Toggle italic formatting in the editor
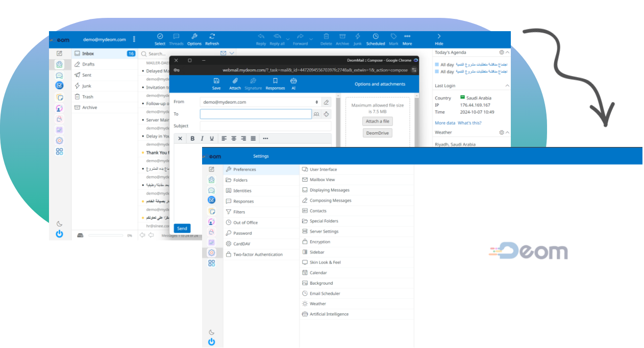The width and height of the screenshot is (644, 348). coord(202,138)
